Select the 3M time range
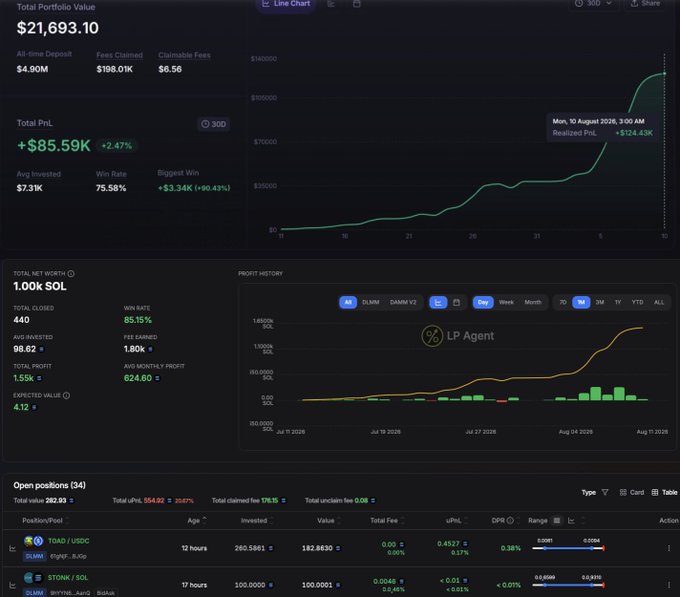 pyautogui.click(x=600, y=302)
